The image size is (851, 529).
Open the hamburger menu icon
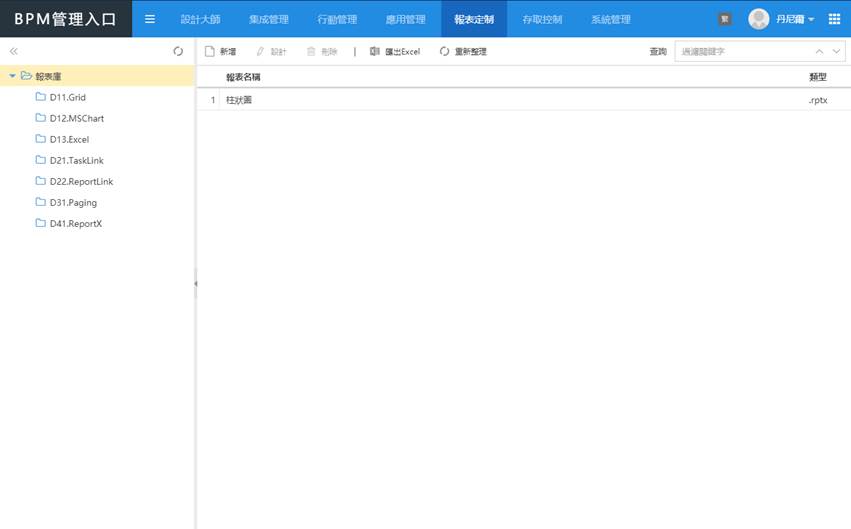[150, 19]
